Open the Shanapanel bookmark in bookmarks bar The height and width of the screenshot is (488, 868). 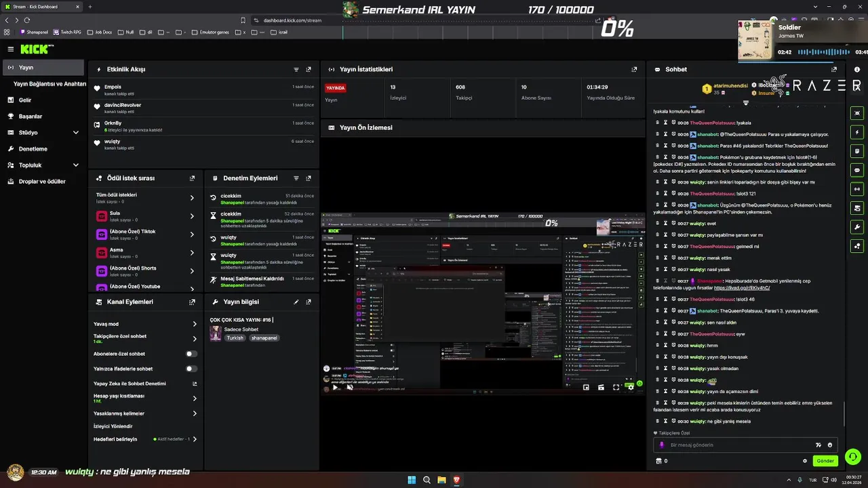[x=34, y=32]
